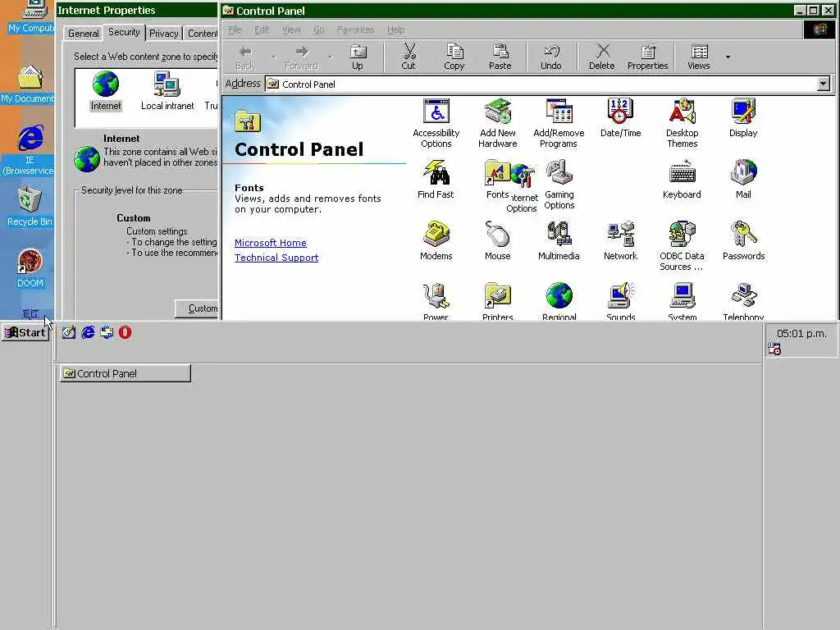Open the Help menu
Viewport: 840px width, 630px height.
point(396,30)
